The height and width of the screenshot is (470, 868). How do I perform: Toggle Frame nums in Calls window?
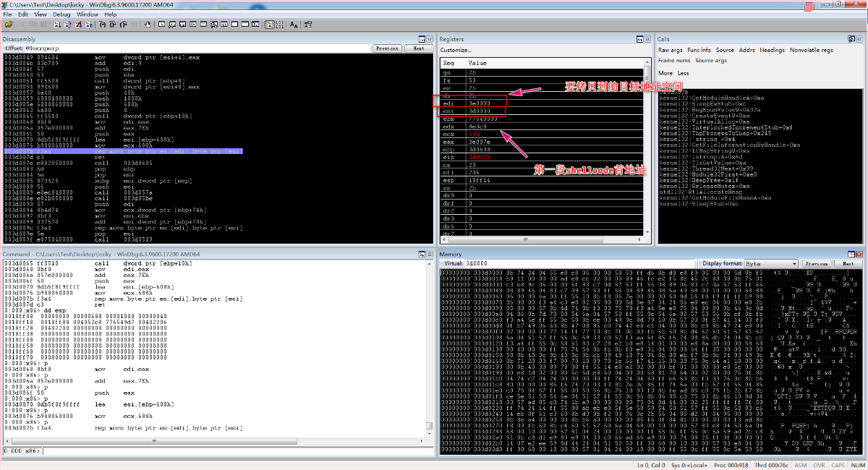[x=674, y=61]
